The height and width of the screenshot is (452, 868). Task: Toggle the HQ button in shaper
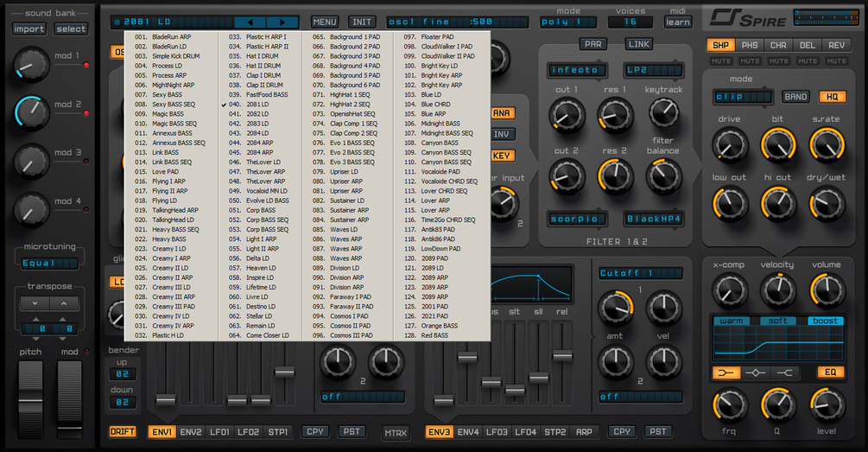832,97
